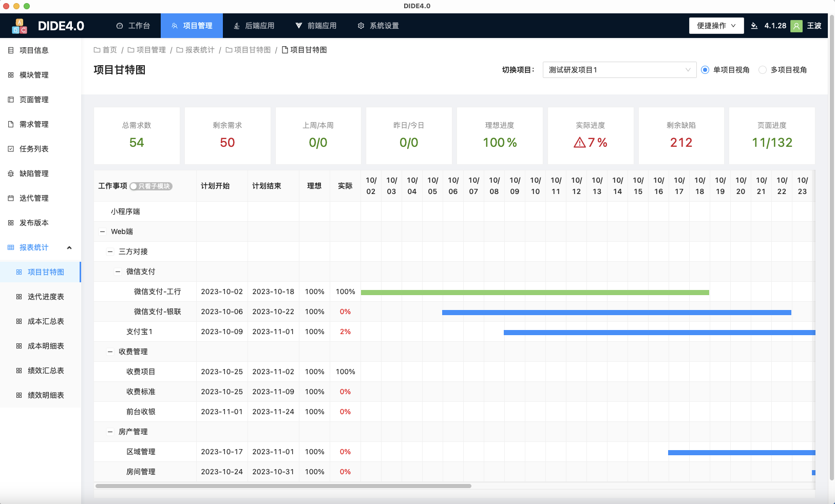Open the 项目管理 top menu tab
Screen dimensions: 835x504
click(x=192, y=26)
